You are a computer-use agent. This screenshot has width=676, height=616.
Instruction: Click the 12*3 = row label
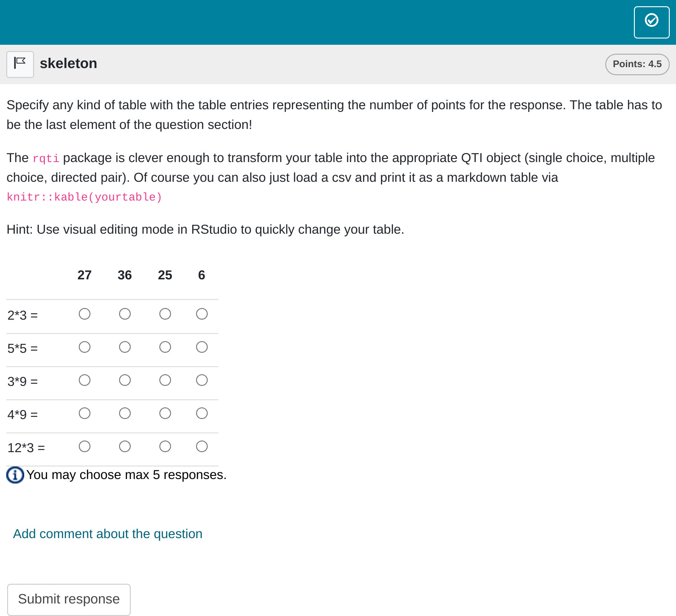[x=26, y=448]
